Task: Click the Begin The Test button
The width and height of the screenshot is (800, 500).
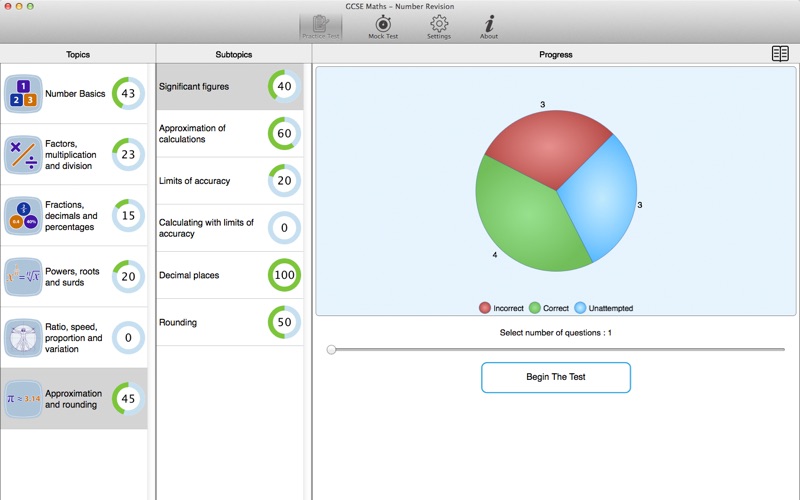Action: click(x=556, y=378)
